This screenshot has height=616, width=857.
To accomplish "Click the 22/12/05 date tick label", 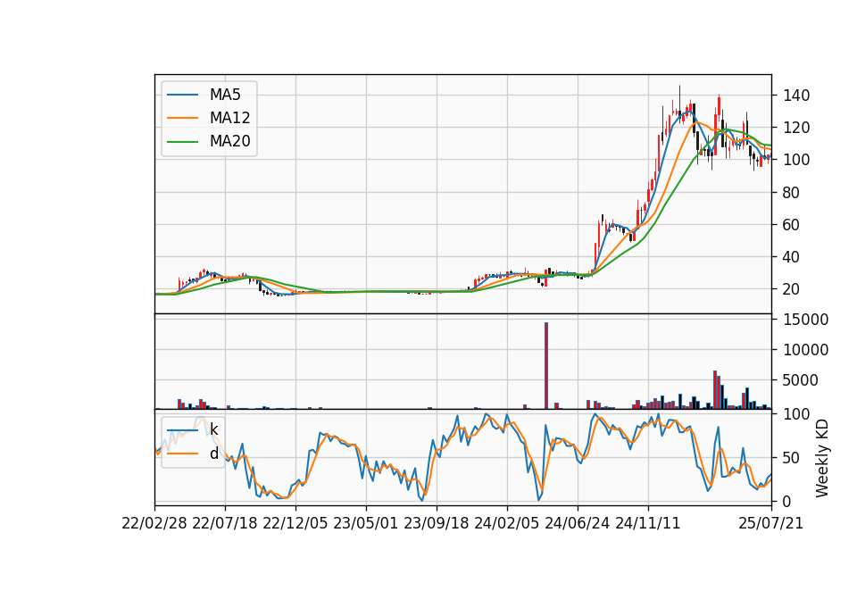I will pyautogui.click(x=295, y=523).
